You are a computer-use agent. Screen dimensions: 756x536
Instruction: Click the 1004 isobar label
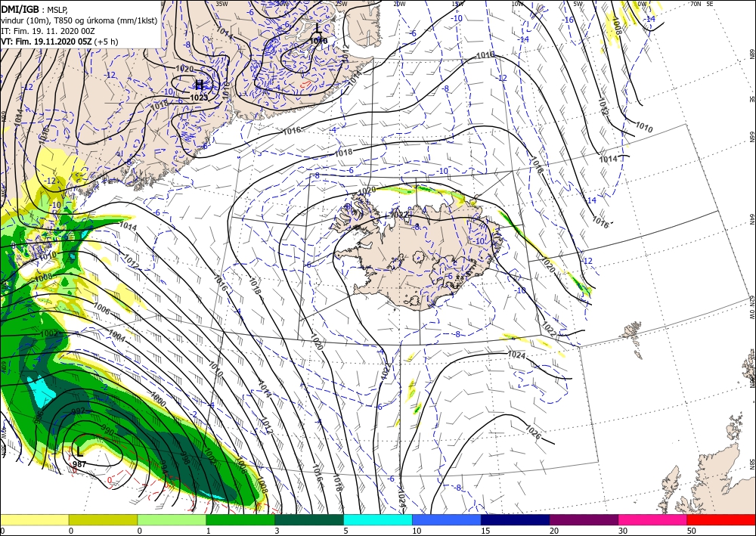(116, 336)
